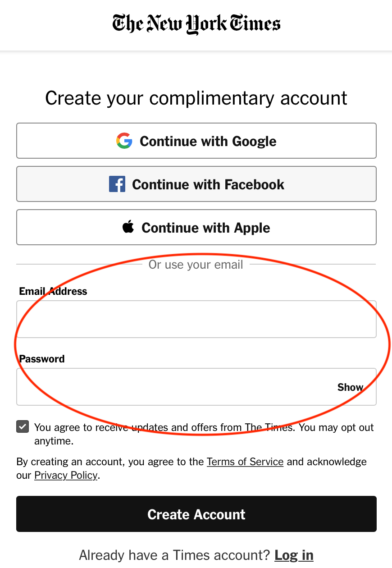Open the Terms of Service link

coord(245,462)
